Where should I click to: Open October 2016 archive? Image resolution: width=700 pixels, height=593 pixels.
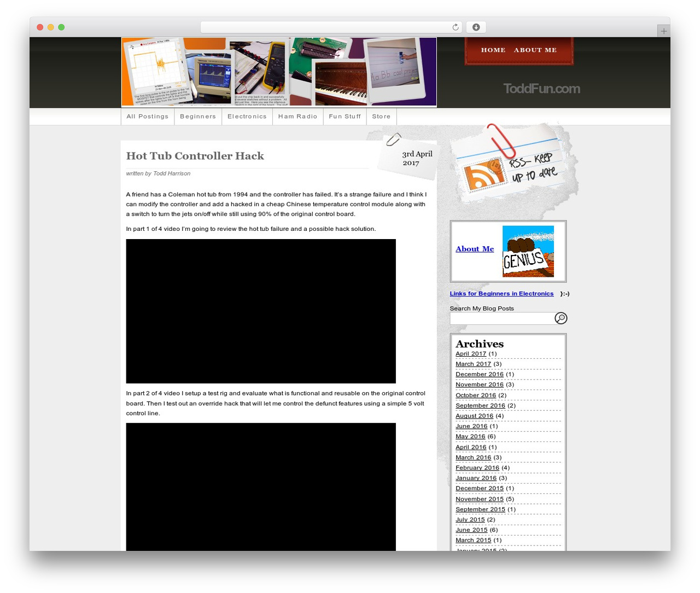tap(476, 396)
